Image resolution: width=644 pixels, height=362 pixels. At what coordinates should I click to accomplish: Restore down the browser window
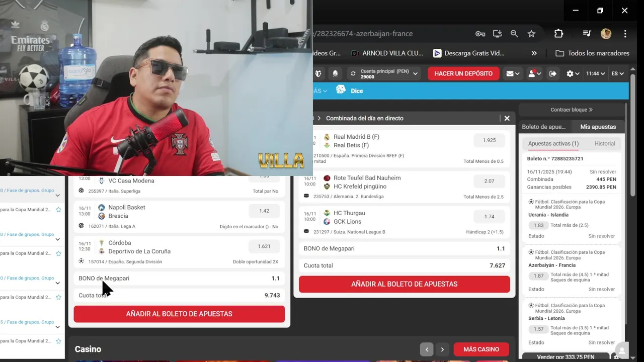point(600,11)
